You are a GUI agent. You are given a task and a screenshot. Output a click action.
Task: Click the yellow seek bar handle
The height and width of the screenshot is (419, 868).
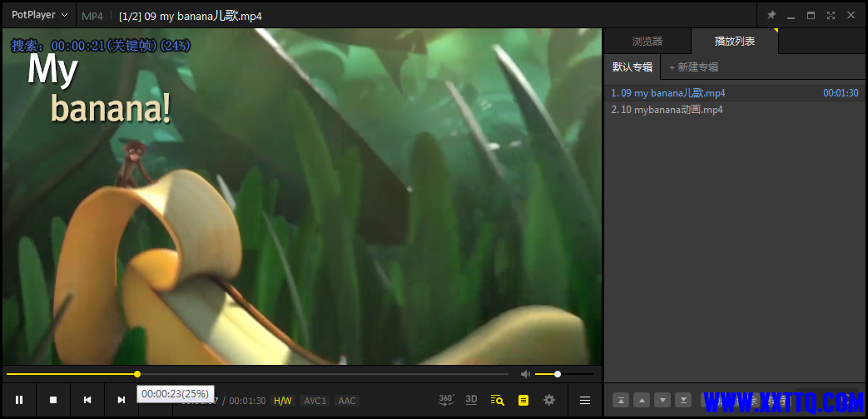pyautogui.click(x=137, y=374)
